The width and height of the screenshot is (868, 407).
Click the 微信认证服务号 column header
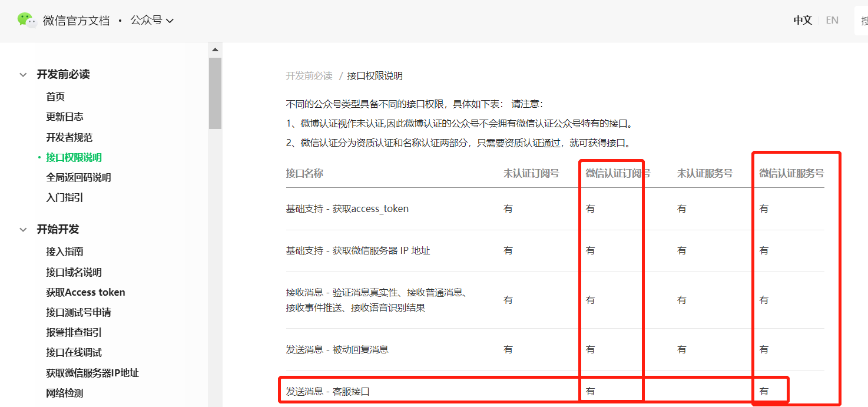pyautogui.click(x=791, y=173)
